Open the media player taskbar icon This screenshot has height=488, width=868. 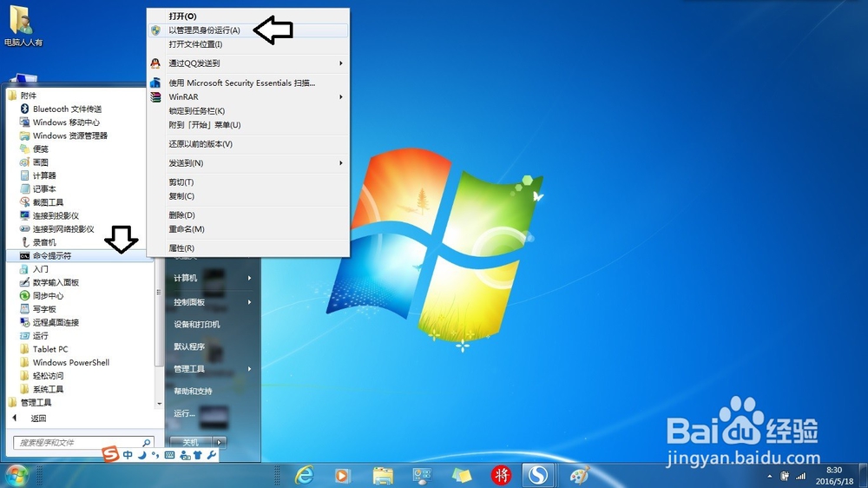pyautogui.click(x=342, y=476)
